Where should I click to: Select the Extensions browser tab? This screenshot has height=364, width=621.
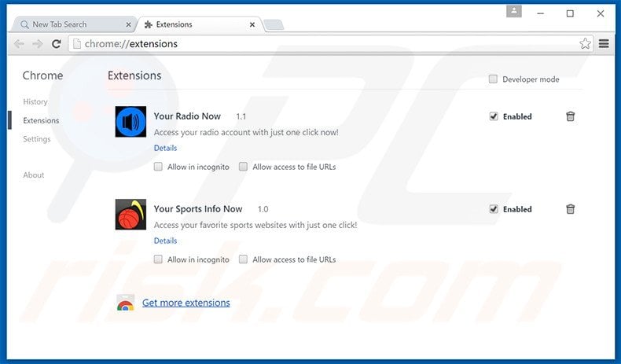(x=200, y=24)
